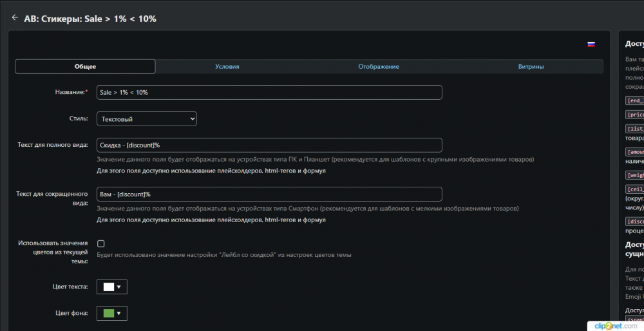The height and width of the screenshot is (331, 644).
Task: Click the Russian flag language icon
Action: 591,44
